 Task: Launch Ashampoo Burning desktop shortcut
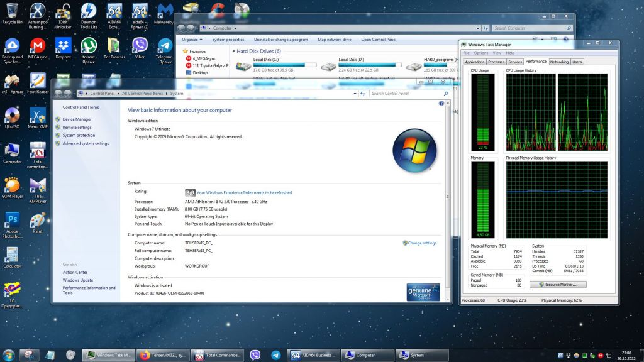(x=37, y=16)
